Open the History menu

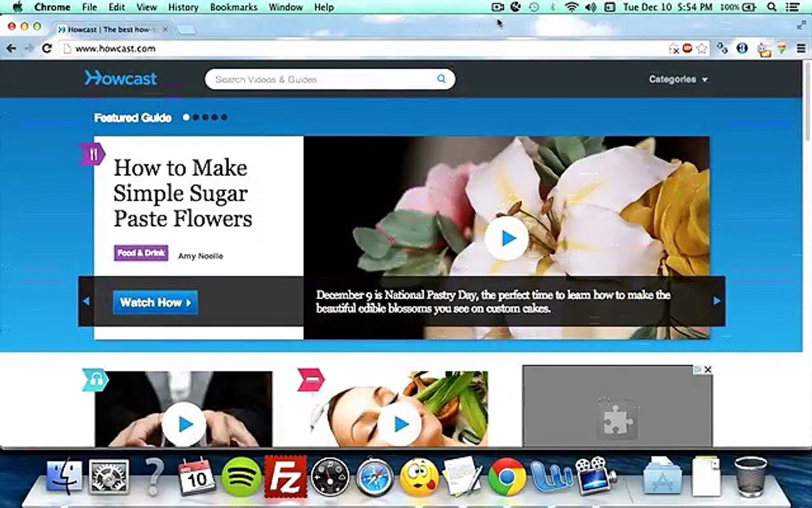pyautogui.click(x=183, y=7)
